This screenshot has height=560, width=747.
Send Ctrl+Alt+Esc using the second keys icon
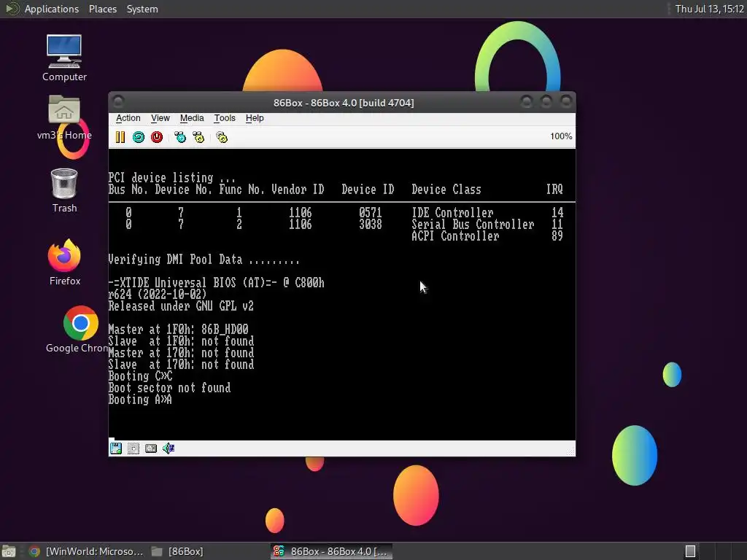point(198,137)
